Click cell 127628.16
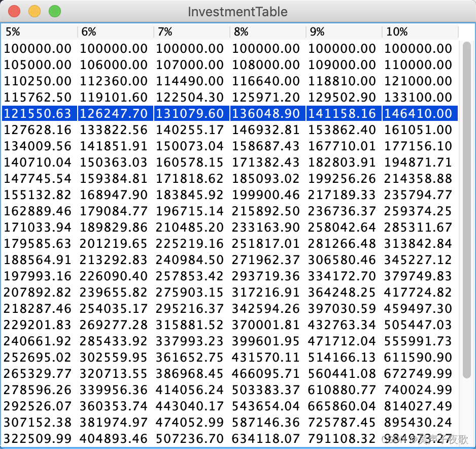This screenshot has height=449, width=476. click(x=40, y=130)
